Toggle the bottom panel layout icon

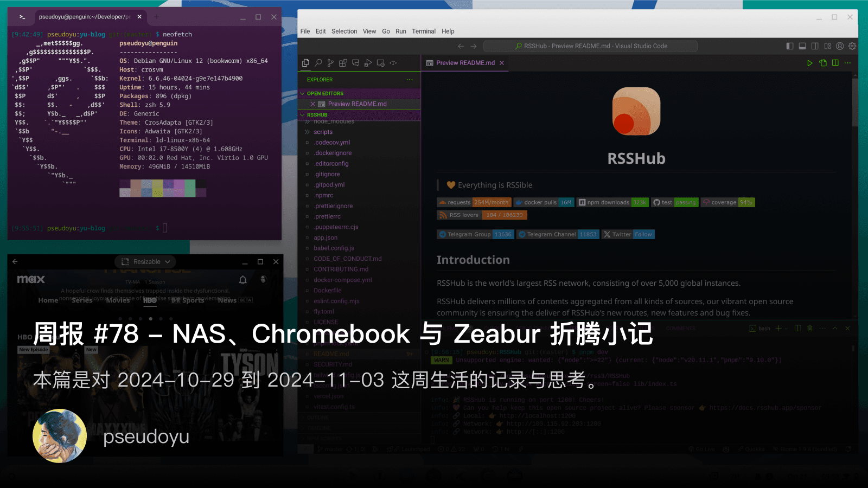coord(802,46)
